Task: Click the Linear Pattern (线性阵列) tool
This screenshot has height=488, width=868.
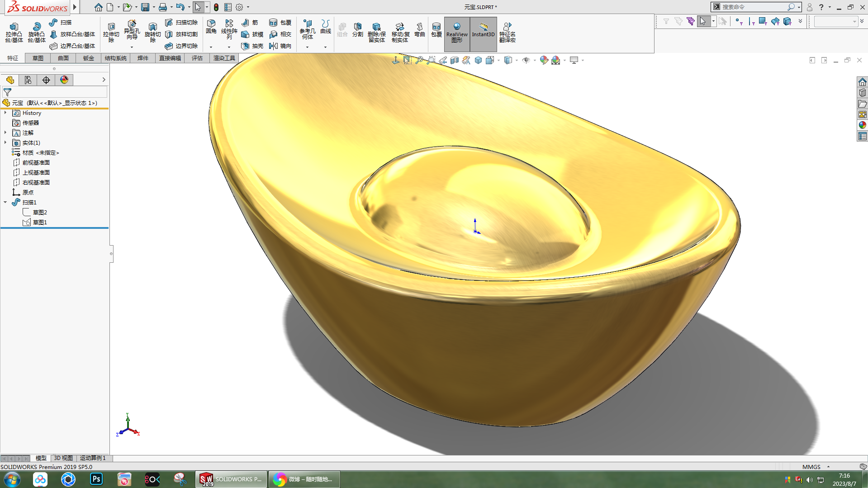Action: click(x=229, y=29)
